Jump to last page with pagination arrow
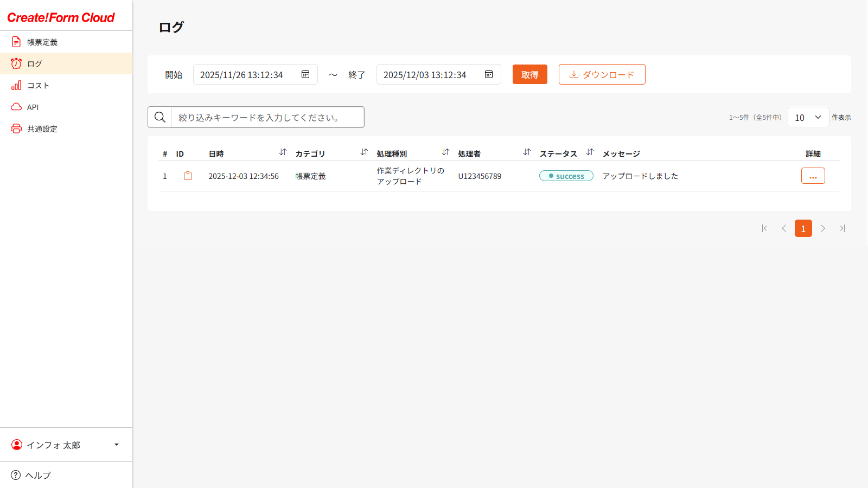 click(843, 228)
